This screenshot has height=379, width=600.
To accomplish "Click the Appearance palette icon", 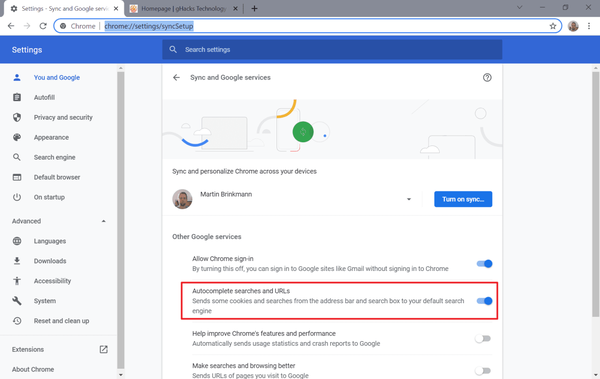I will click(17, 137).
